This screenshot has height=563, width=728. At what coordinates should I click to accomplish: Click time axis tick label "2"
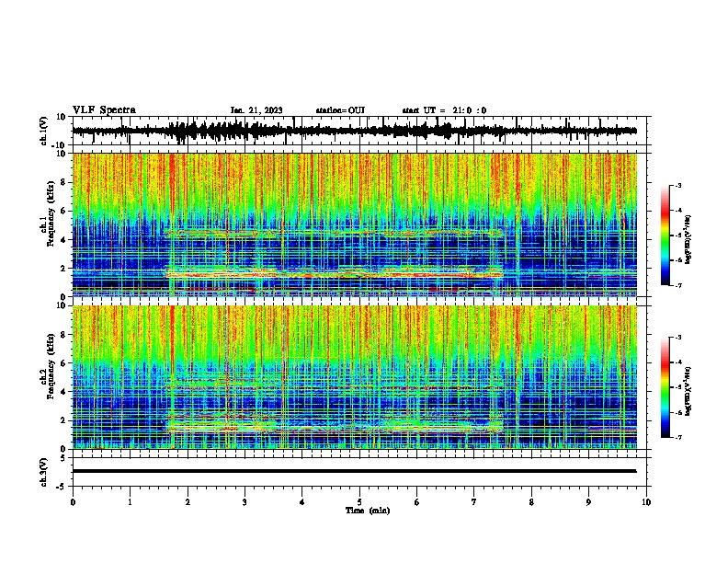pyautogui.click(x=188, y=502)
